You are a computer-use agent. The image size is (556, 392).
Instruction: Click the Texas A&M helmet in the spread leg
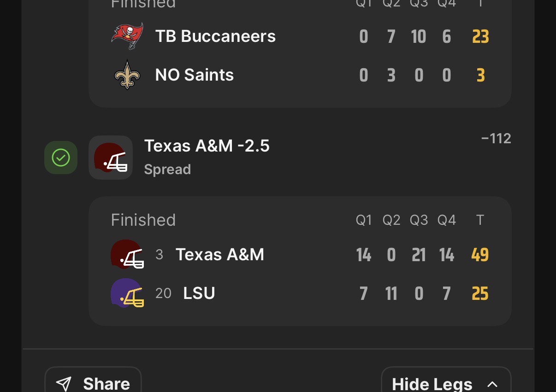[x=111, y=158]
